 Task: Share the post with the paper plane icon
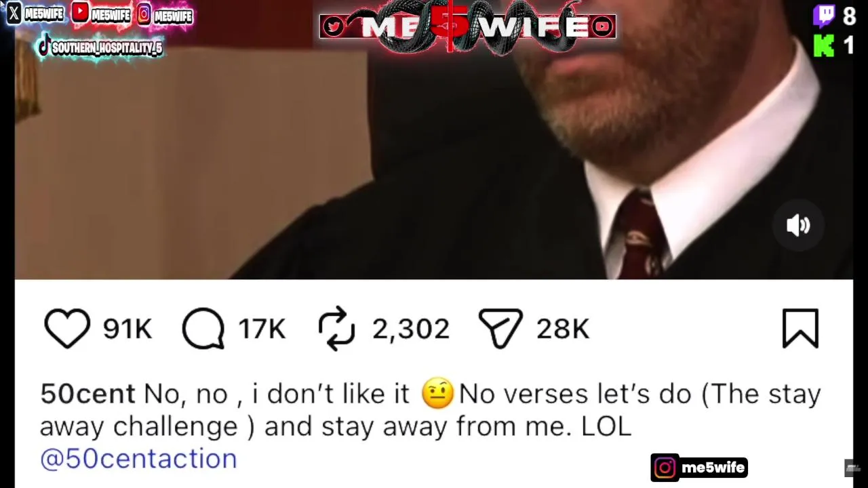point(500,329)
